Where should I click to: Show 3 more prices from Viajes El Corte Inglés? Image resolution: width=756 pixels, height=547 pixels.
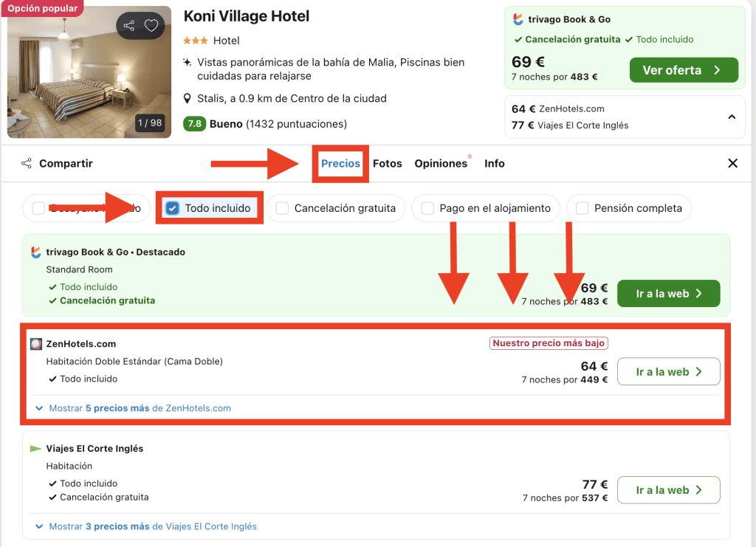pyautogui.click(x=146, y=526)
